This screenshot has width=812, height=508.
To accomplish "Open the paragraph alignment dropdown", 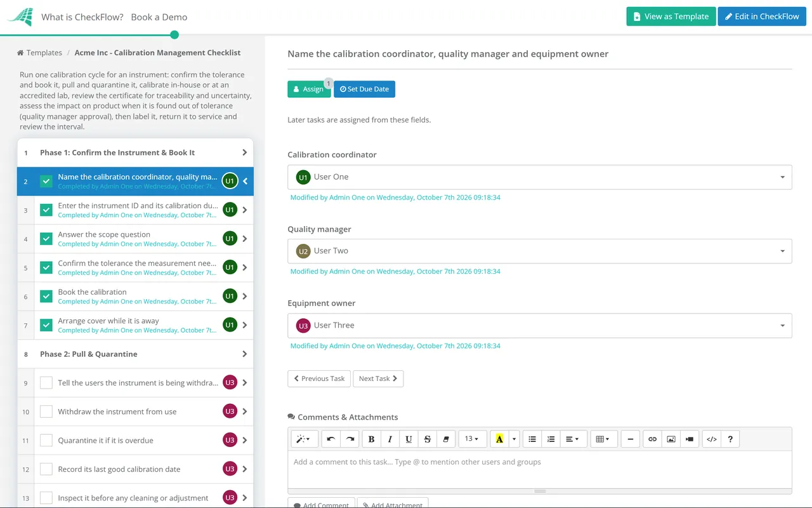I will [x=572, y=439].
